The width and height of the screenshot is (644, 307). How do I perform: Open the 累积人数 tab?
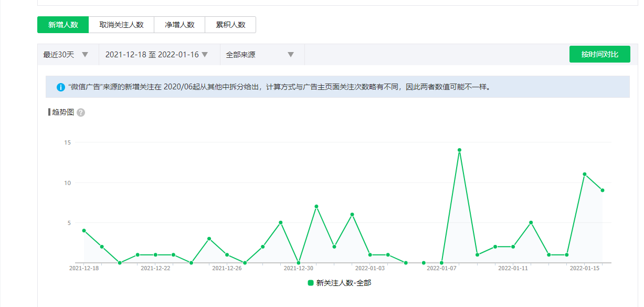coord(230,25)
